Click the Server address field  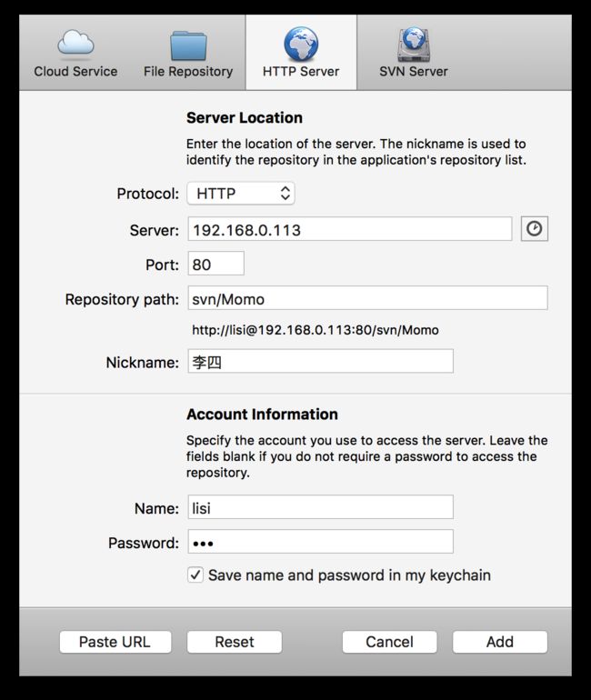click(x=349, y=229)
